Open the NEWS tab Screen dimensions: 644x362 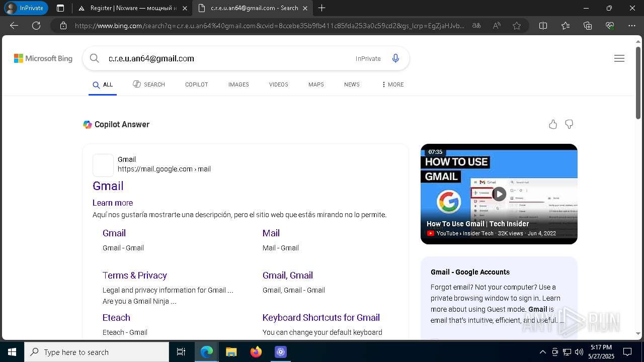coord(352,84)
